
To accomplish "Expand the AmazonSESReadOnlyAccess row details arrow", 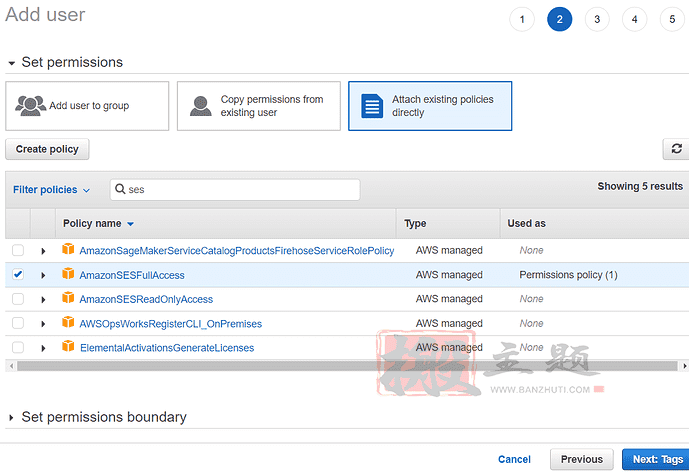I will tap(43, 299).
